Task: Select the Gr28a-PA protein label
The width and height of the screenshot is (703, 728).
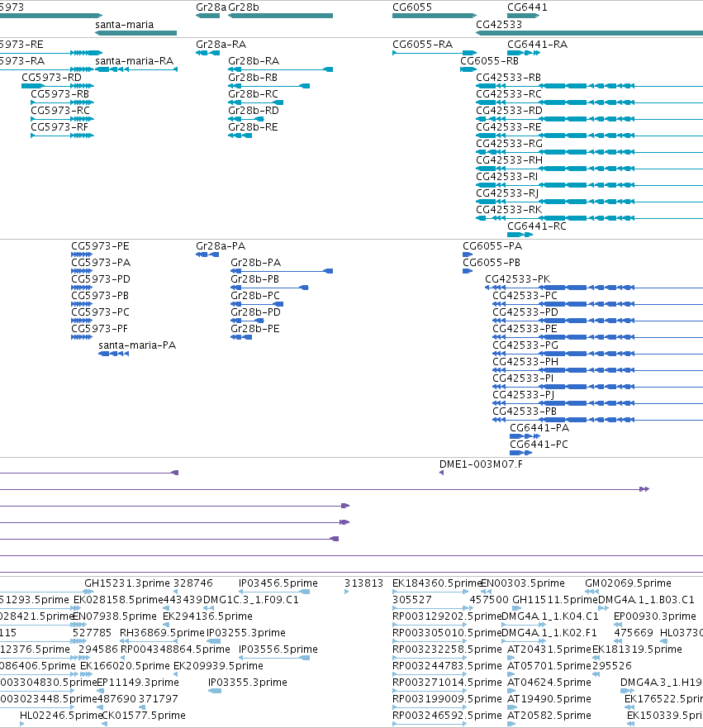Action: (221, 246)
